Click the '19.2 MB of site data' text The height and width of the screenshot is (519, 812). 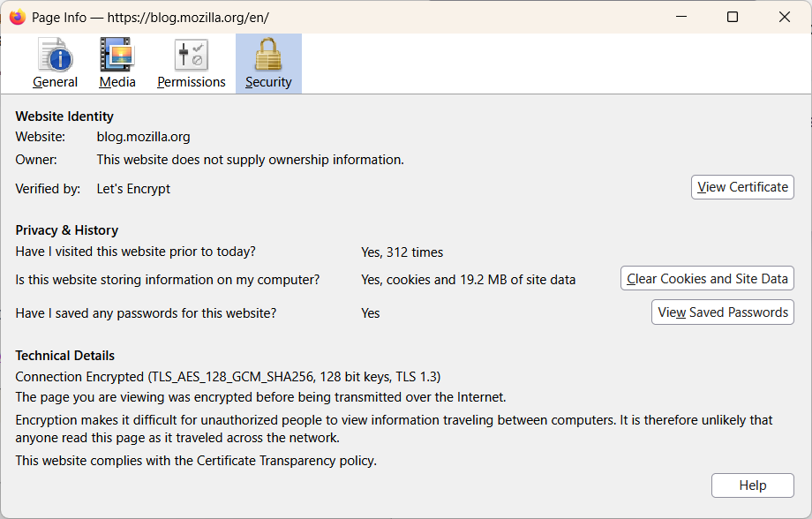[x=517, y=280]
